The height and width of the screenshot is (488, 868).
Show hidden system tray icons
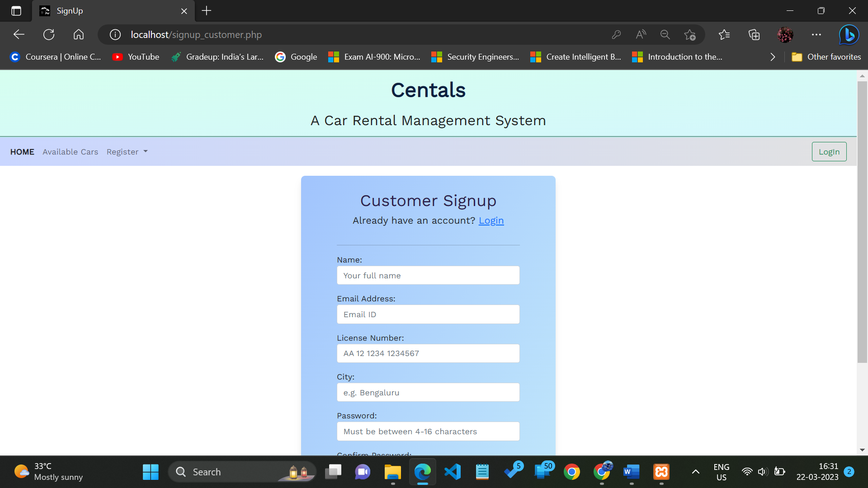tap(696, 472)
